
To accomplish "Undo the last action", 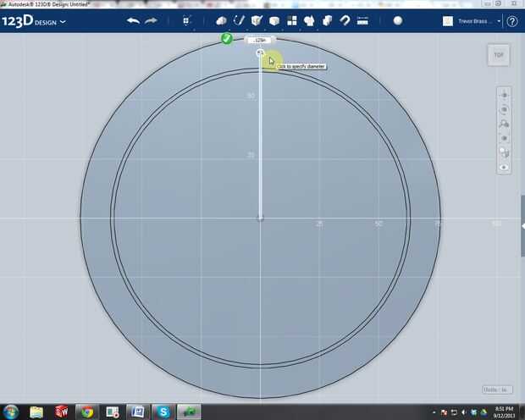I will tap(133, 21).
